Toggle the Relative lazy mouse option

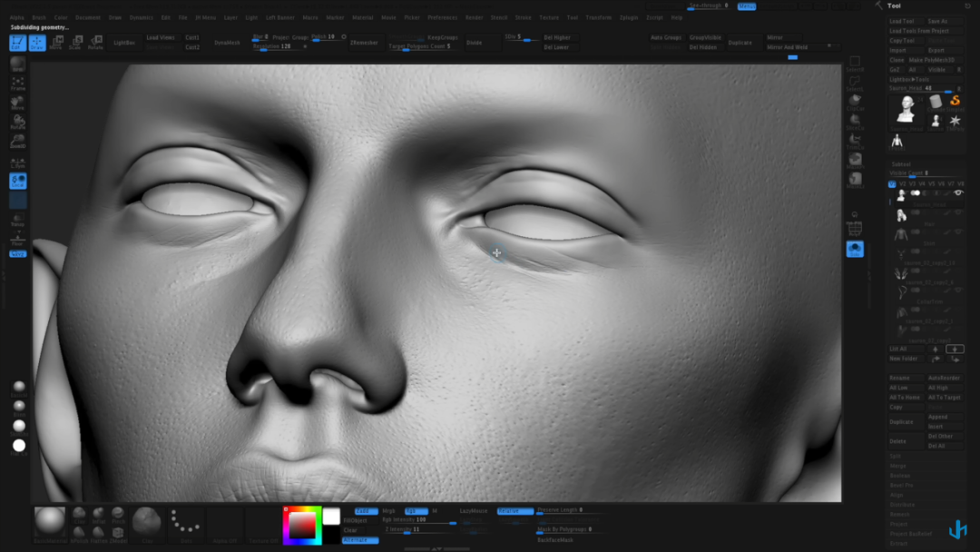[x=515, y=511]
